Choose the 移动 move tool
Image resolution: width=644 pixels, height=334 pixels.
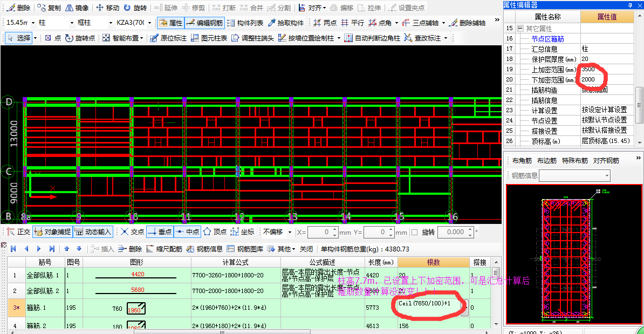point(108,8)
